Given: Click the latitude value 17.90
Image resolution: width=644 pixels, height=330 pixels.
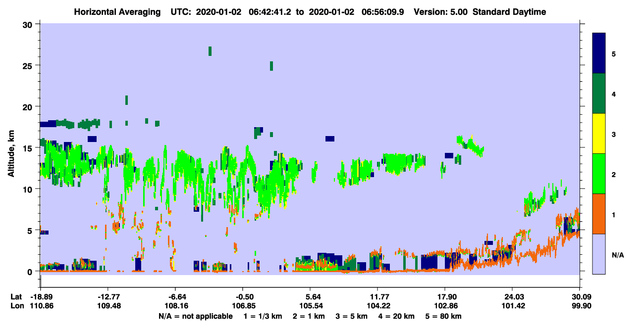Looking at the screenshot, I should click(444, 297).
